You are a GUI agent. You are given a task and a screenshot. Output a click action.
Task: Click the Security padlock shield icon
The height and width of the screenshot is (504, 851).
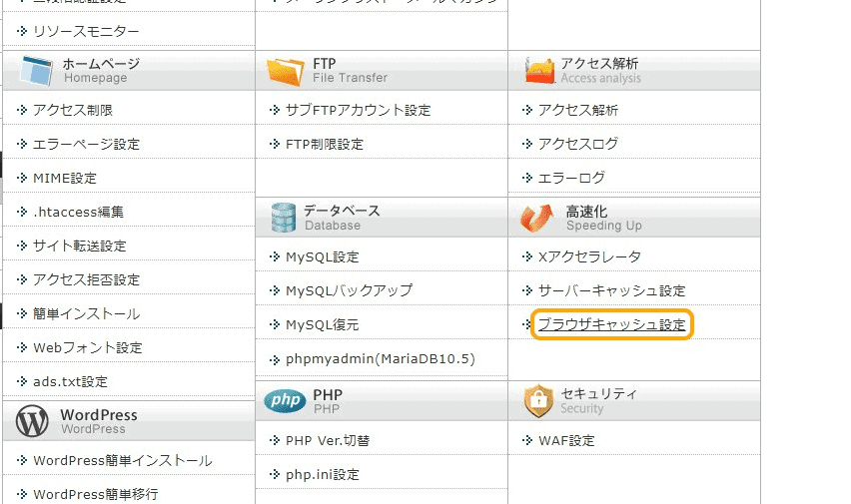[538, 401]
